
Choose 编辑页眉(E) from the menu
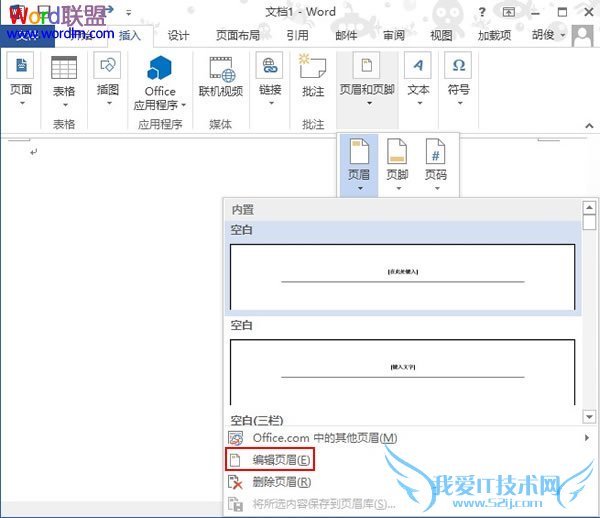(x=270, y=459)
